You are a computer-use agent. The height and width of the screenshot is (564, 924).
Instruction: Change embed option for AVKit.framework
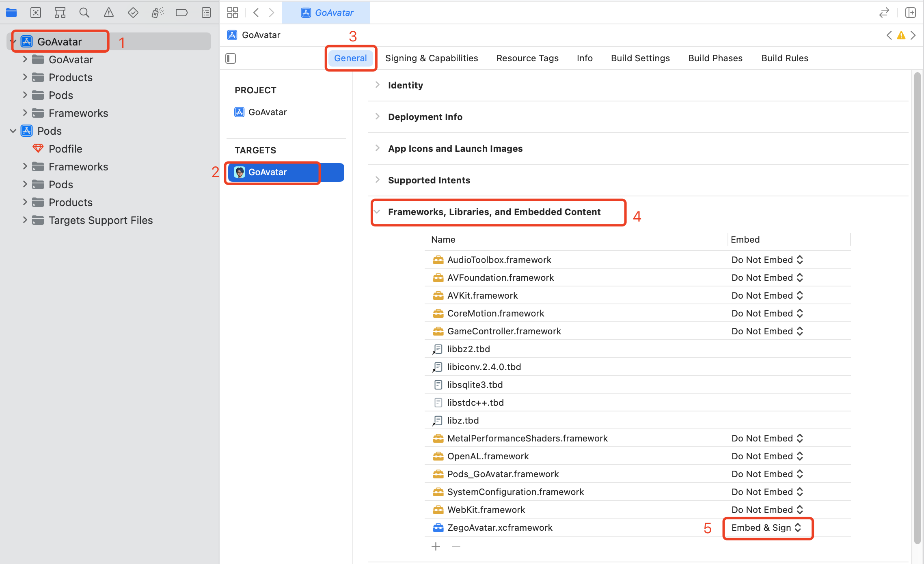click(x=767, y=295)
